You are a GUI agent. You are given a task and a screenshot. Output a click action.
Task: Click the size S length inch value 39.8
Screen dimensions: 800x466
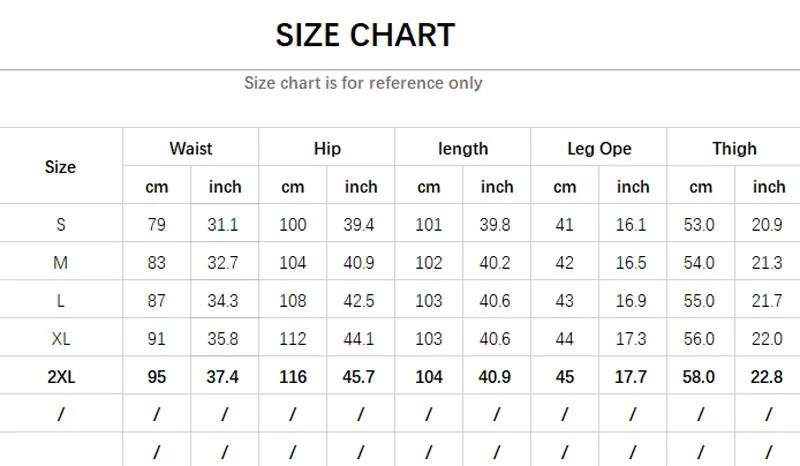(495, 225)
